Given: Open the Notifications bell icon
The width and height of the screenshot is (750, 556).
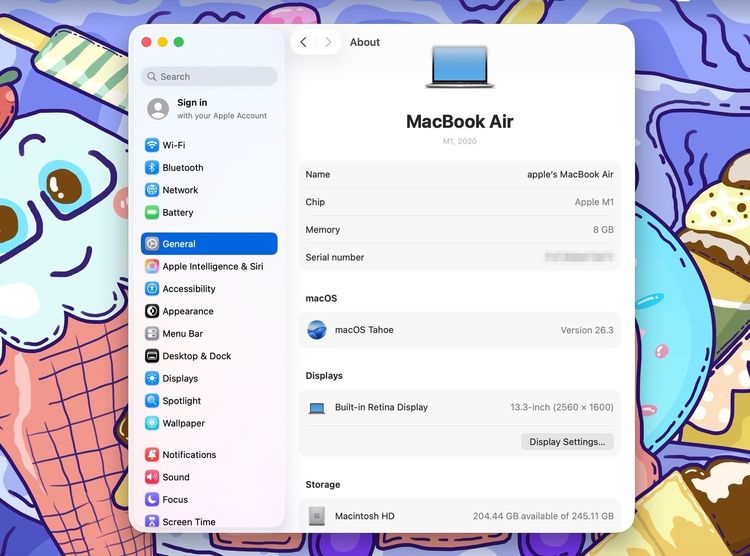Looking at the screenshot, I should click(x=152, y=455).
